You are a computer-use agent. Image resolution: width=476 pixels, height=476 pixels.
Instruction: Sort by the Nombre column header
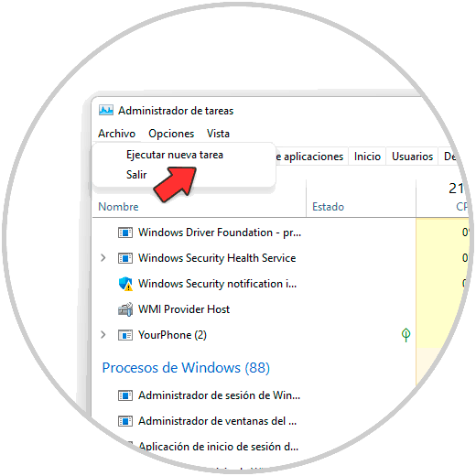click(118, 207)
